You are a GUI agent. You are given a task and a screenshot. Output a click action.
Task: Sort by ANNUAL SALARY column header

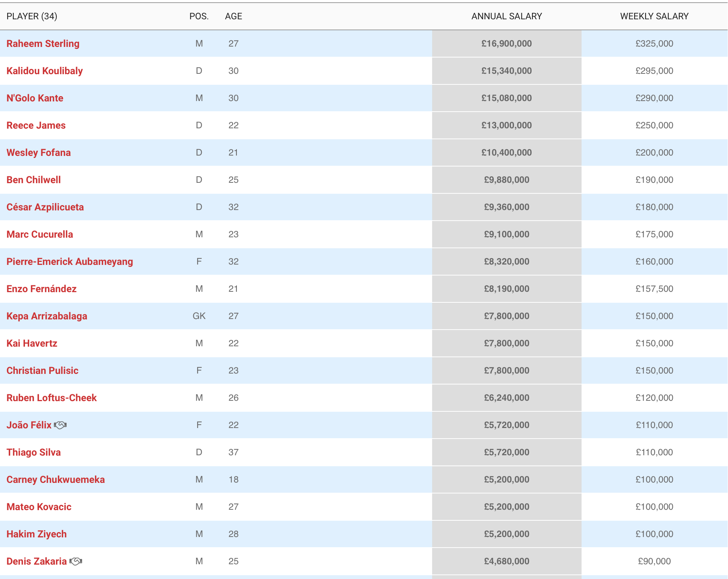pyautogui.click(x=507, y=16)
